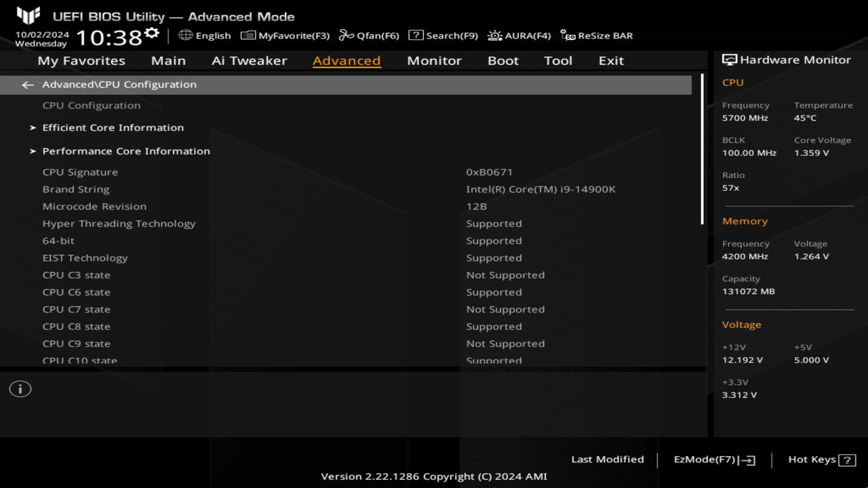868x488 pixels.
Task: Click the Last Modified button
Action: 608,460
